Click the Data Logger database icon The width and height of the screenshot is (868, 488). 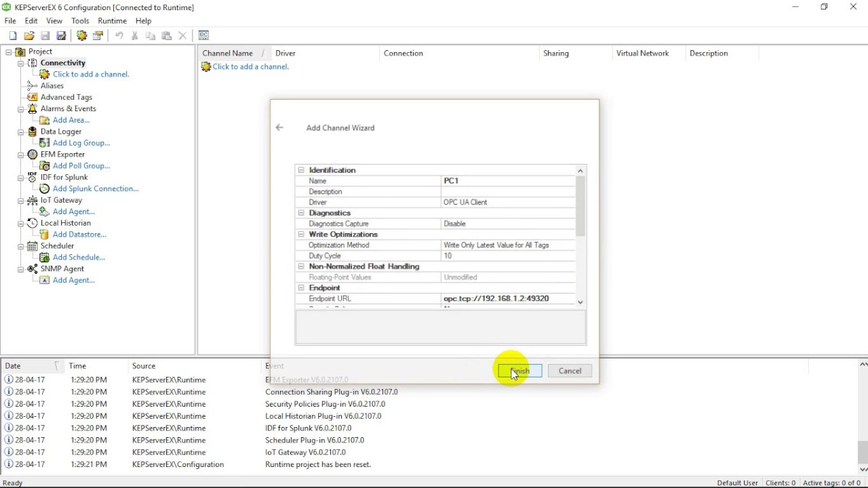point(32,131)
